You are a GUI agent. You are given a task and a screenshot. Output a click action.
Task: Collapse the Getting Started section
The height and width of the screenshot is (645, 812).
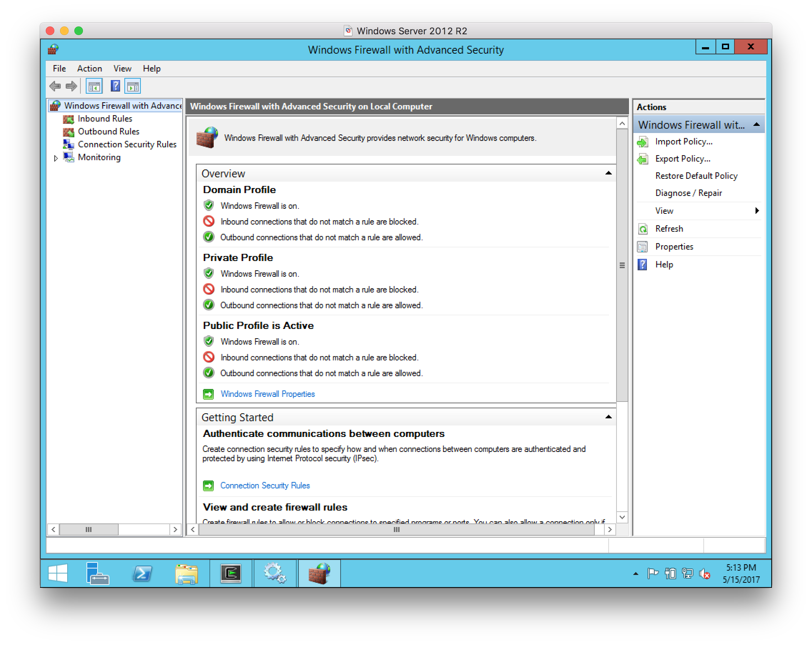[x=608, y=417]
